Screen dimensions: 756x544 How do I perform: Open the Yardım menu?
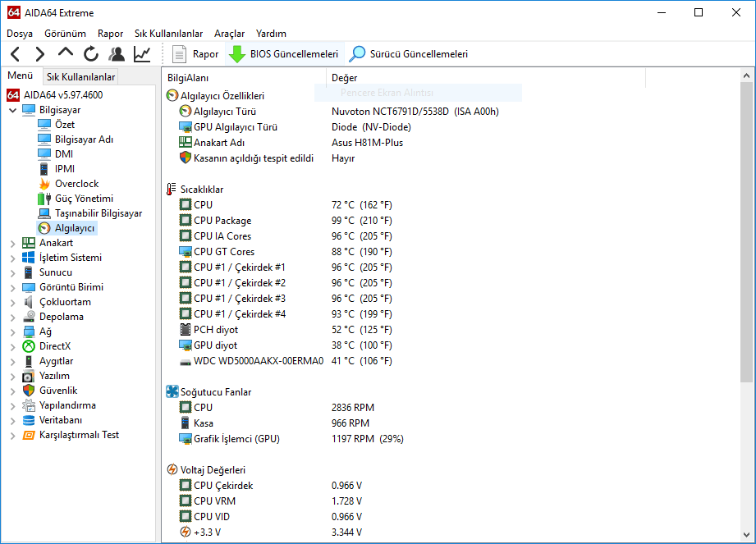click(271, 34)
